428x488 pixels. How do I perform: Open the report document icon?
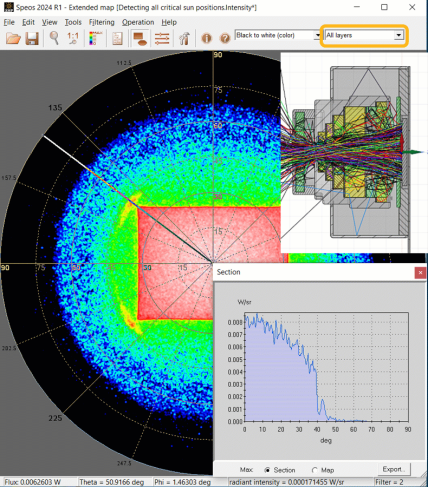[117, 38]
